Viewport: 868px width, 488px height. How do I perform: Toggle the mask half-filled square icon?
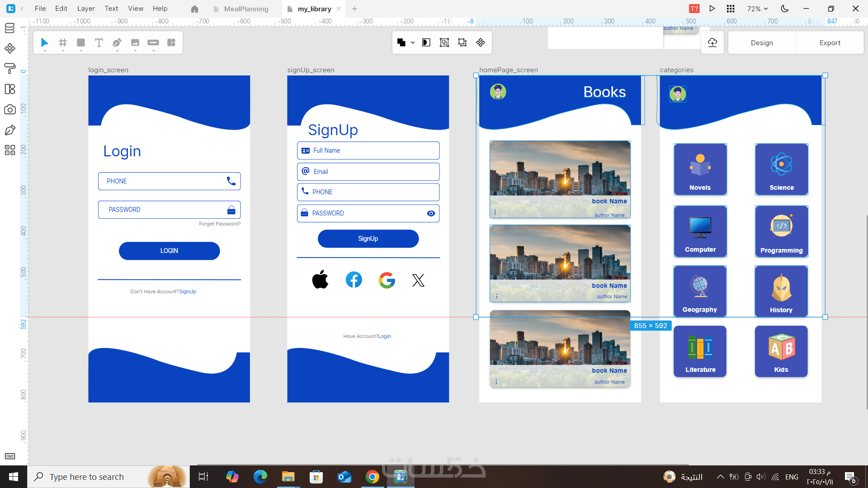tap(426, 42)
